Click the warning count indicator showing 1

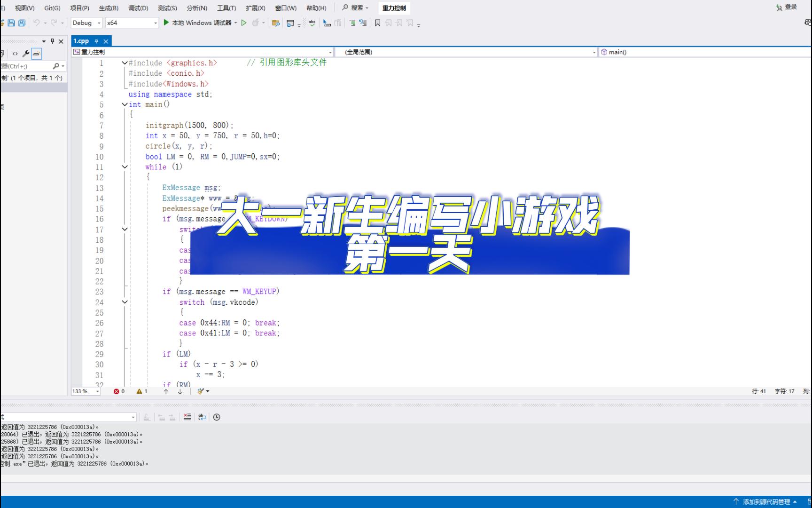(142, 391)
